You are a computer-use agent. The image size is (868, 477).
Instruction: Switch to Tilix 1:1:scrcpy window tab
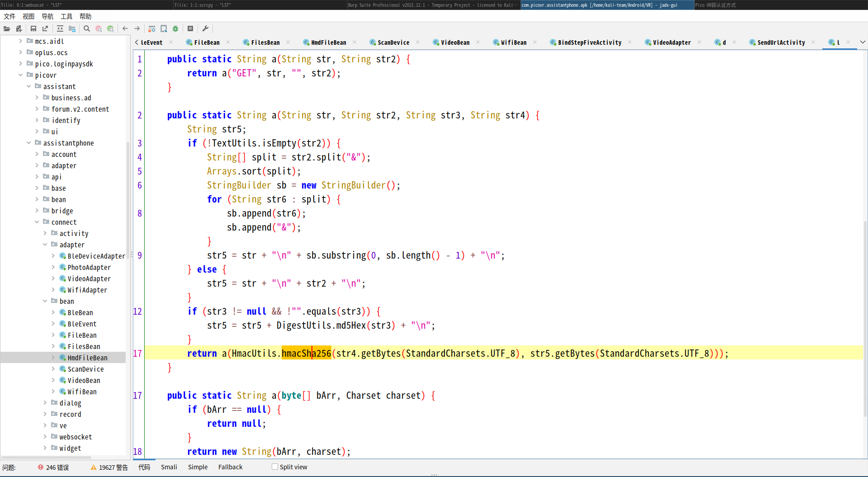coord(260,5)
